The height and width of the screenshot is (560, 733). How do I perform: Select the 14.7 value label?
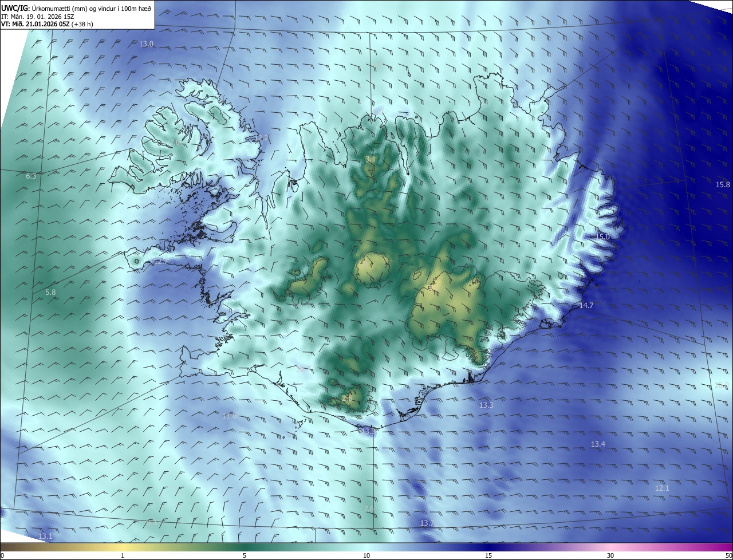pyautogui.click(x=586, y=306)
